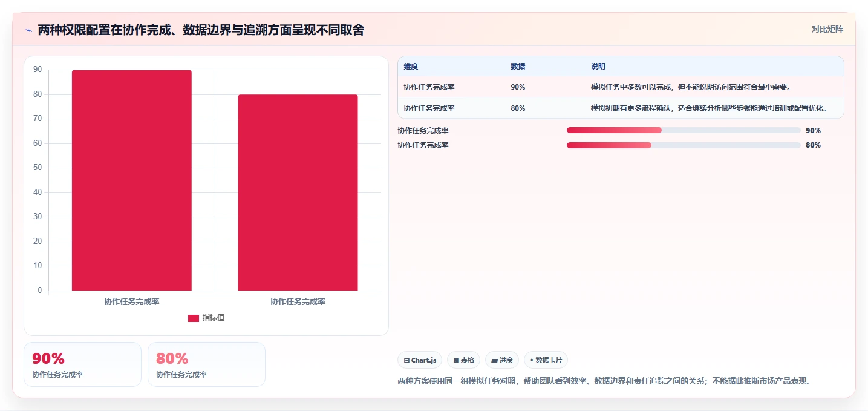868x411 pixels.
Task: Select the 进度 chip
Action: click(x=502, y=360)
